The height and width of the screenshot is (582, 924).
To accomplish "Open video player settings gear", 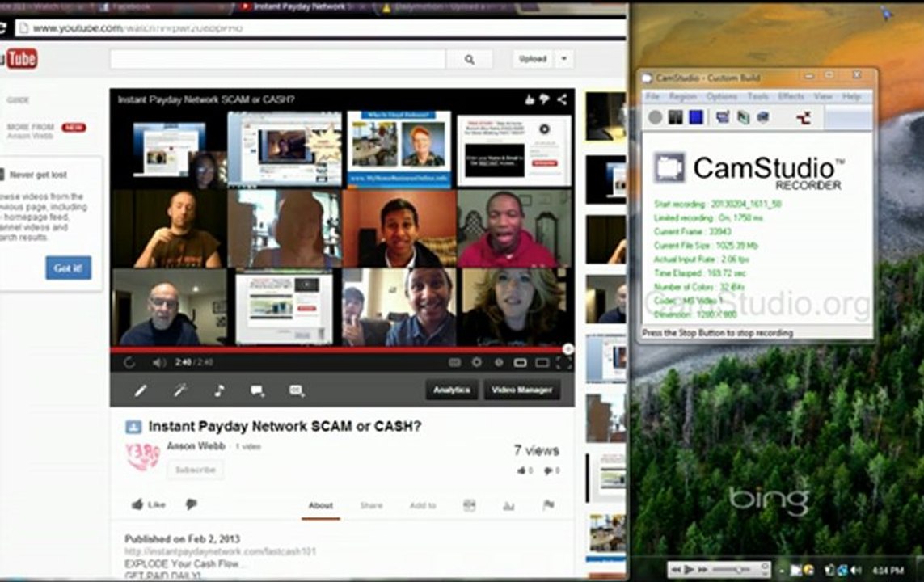I will point(477,362).
